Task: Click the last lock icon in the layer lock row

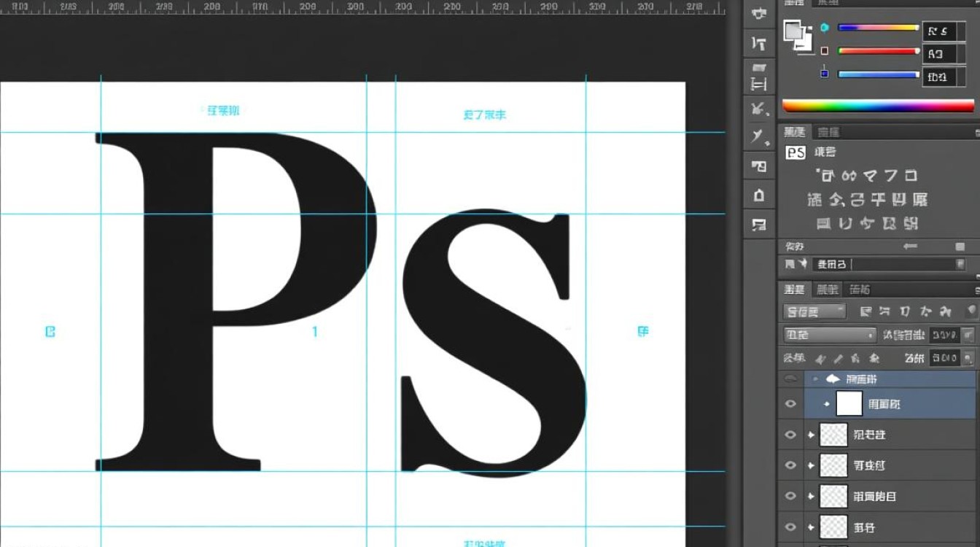Action: [875, 358]
